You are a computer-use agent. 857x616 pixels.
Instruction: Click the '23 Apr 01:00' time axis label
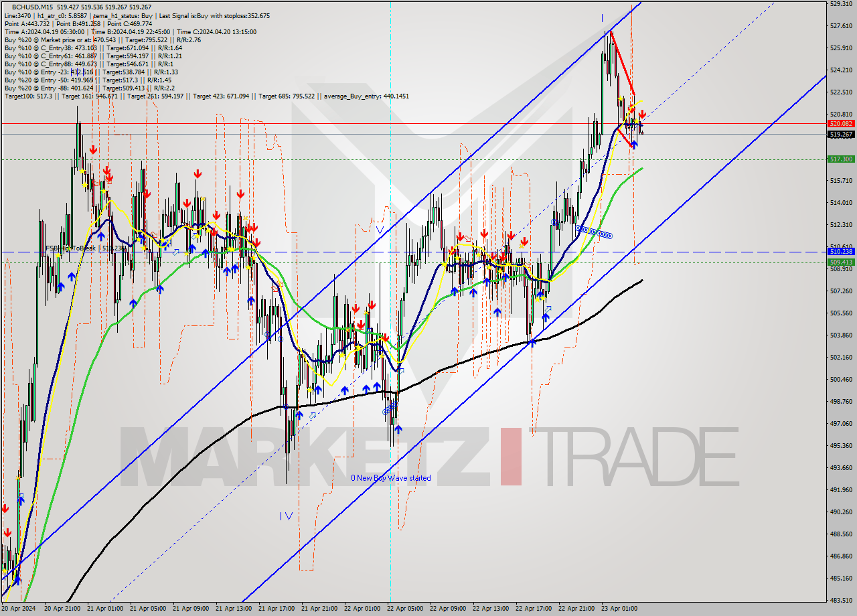pos(619,609)
